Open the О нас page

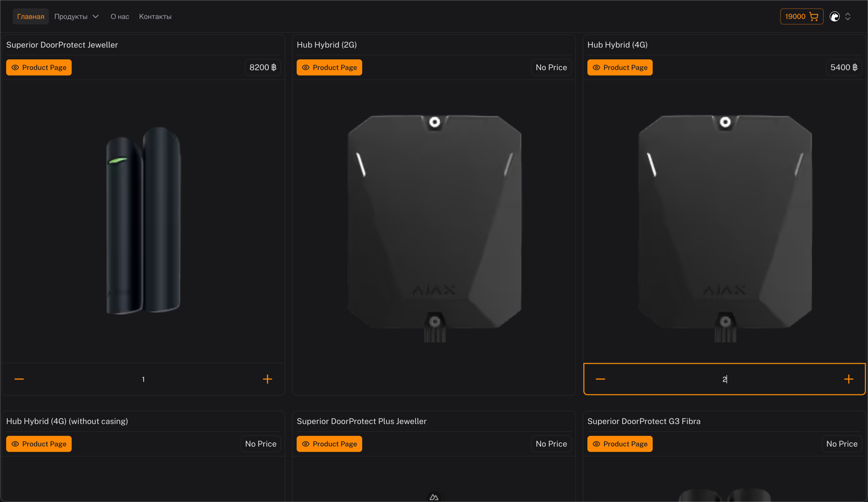(120, 17)
